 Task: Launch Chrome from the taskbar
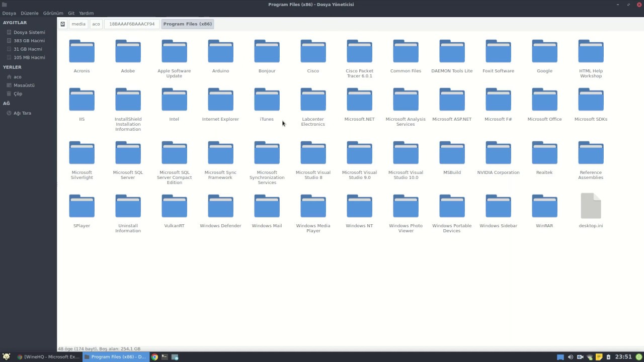pos(155,357)
